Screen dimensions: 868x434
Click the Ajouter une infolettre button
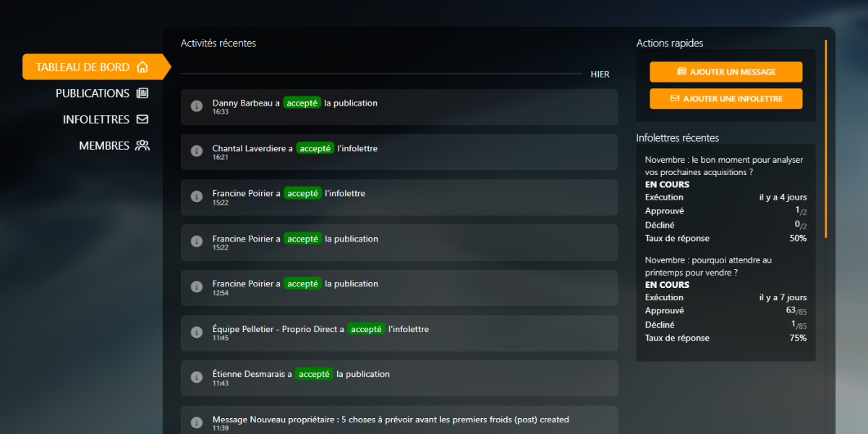pyautogui.click(x=726, y=98)
